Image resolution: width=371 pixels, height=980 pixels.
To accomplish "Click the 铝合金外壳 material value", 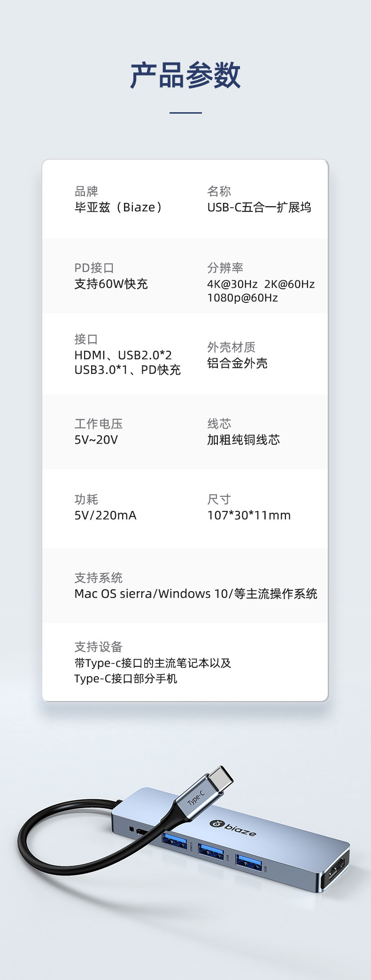I will click(x=237, y=363).
